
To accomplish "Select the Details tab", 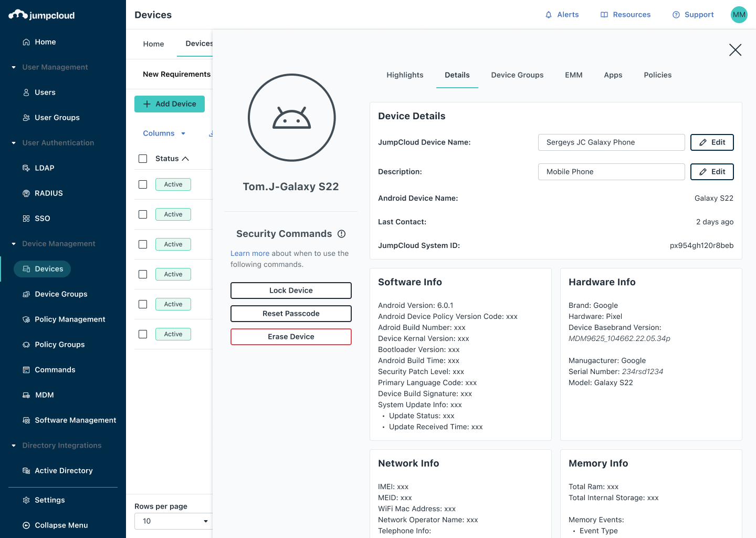I will coord(457,75).
